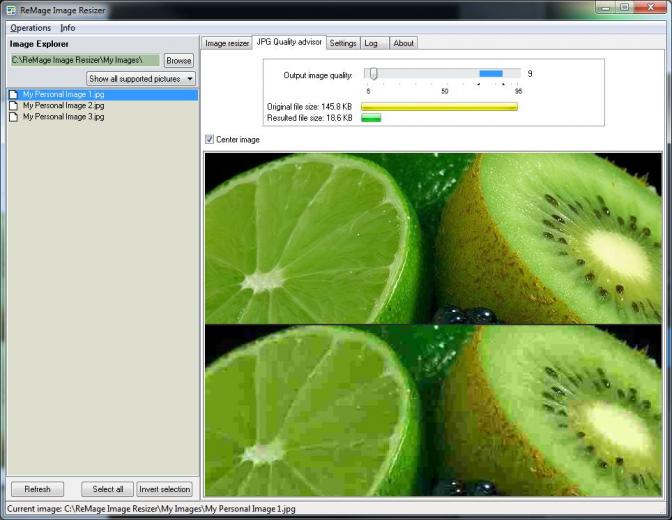This screenshot has height=520, width=672.
Task: Switch to the Image resizer tab
Action: 227,43
